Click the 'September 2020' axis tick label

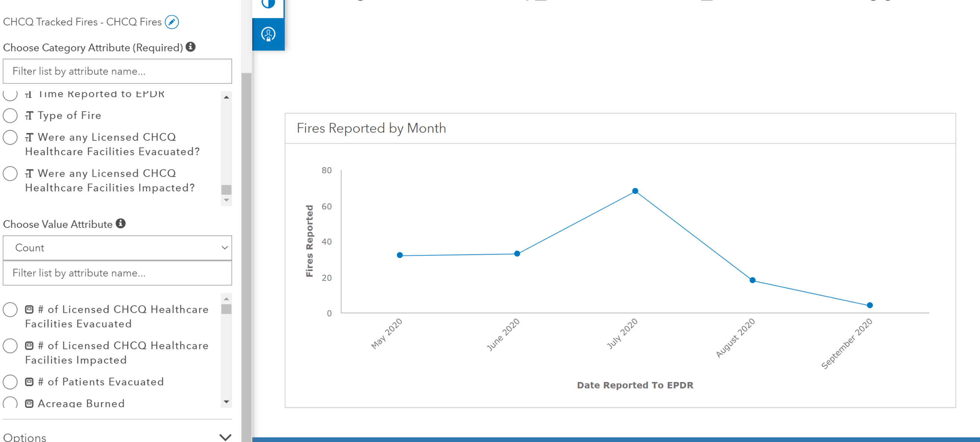click(x=847, y=343)
